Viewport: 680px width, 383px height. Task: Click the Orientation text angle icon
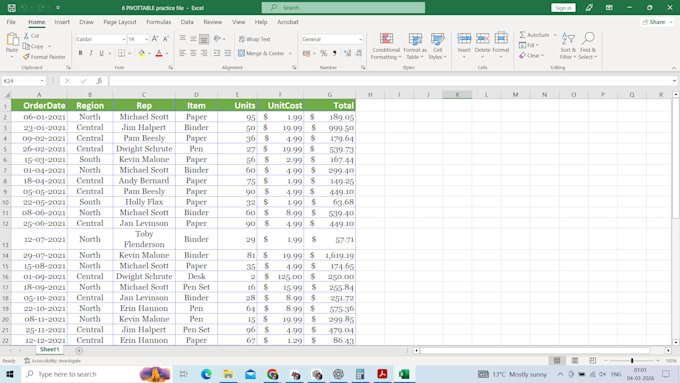click(217, 39)
